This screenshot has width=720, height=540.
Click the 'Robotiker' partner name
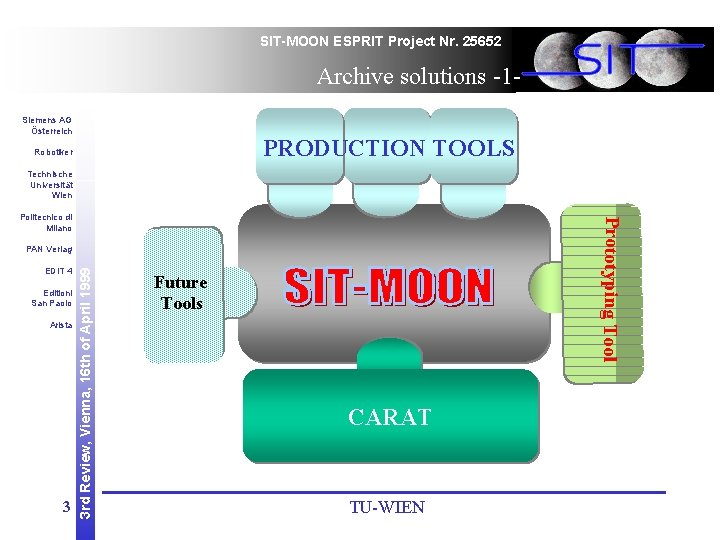pyautogui.click(x=54, y=152)
